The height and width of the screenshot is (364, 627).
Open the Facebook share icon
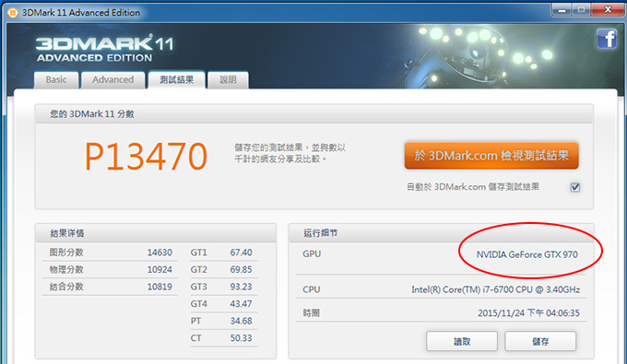tap(607, 39)
